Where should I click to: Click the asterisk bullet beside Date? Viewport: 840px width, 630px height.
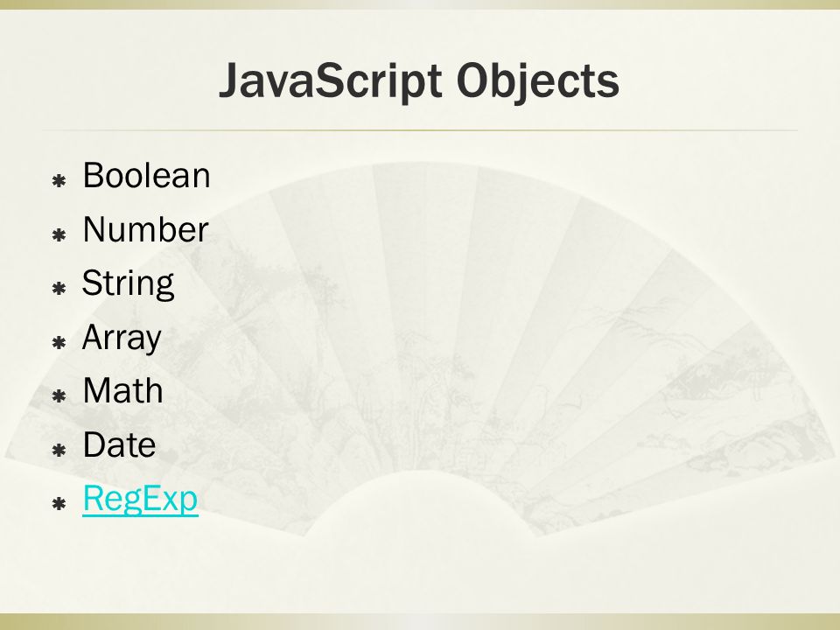click(x=59, y=450)
